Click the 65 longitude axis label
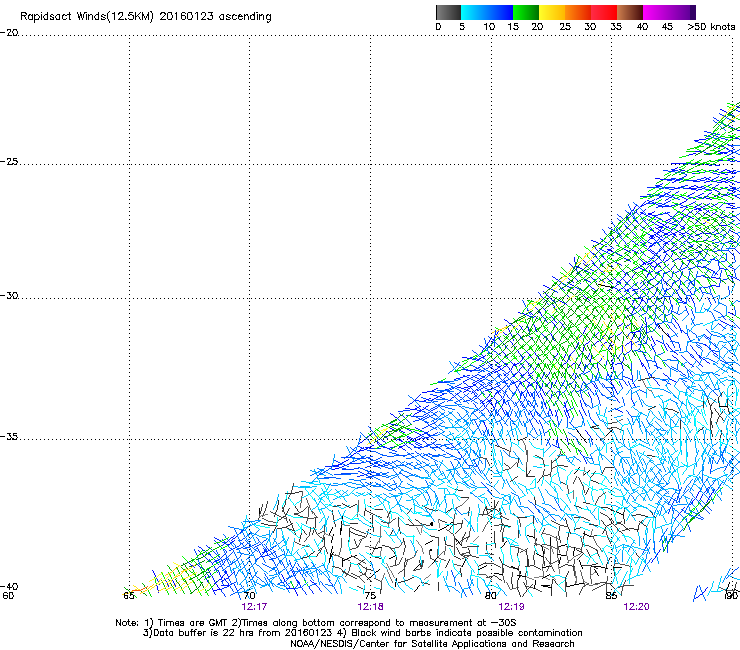Viewport: 740px width, 650px height. pos(129,596)
